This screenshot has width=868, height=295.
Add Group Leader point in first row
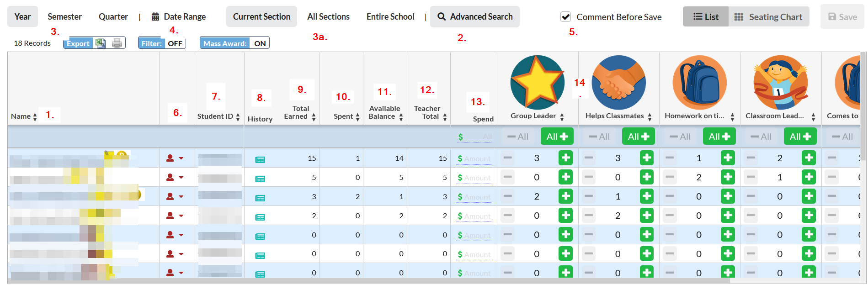pyautogui.click(x=565, y=158)
